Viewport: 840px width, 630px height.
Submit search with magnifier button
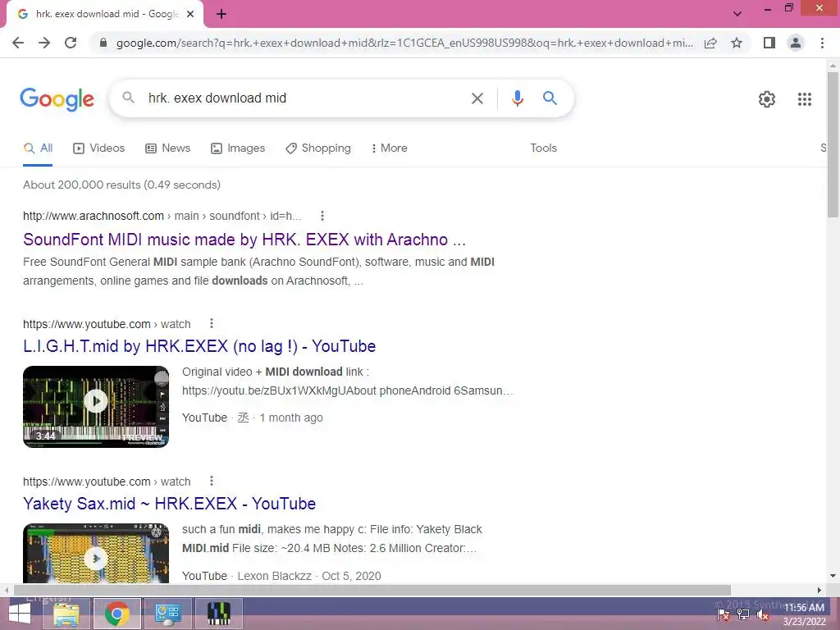(x=550, y=98)
